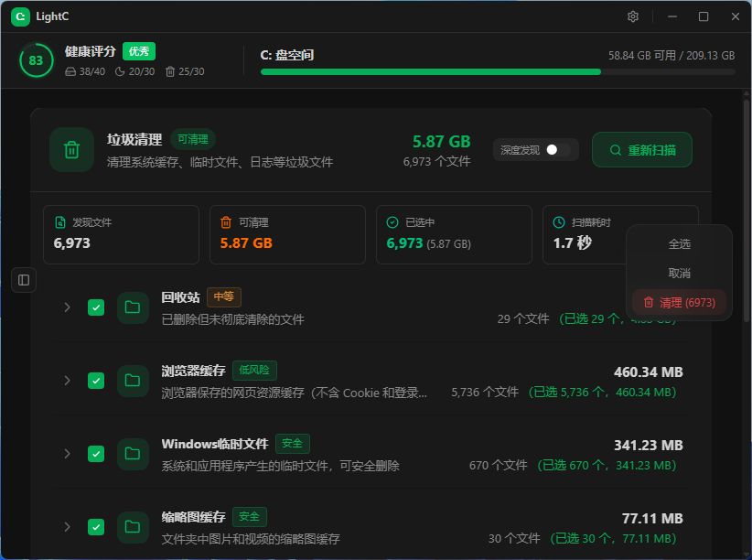Uncheck the 回收站 checkbox
Viewport: 752px width, 560px height.
click(96, 307)
